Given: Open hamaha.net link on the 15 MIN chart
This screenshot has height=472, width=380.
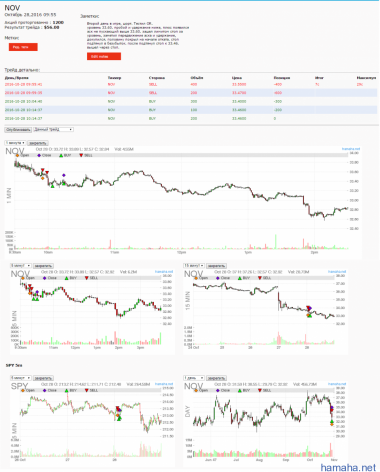Looking at the screenshot, I should tap(337, 272).
